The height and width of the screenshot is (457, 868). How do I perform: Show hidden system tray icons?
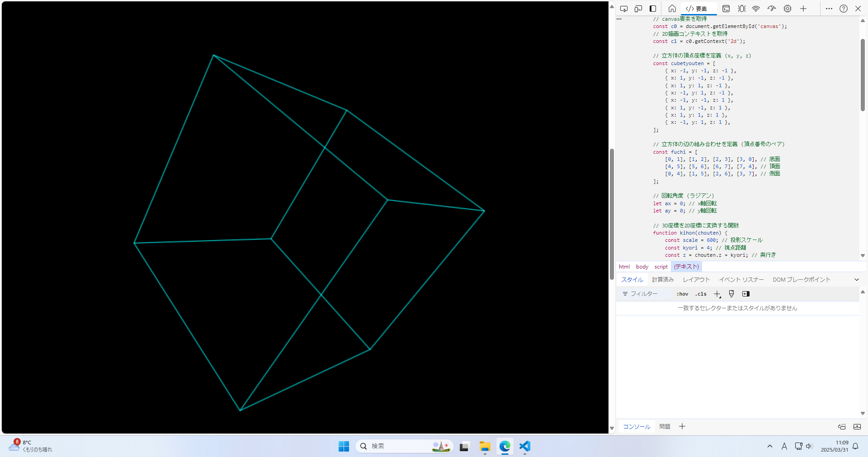[x=770, y=446]
